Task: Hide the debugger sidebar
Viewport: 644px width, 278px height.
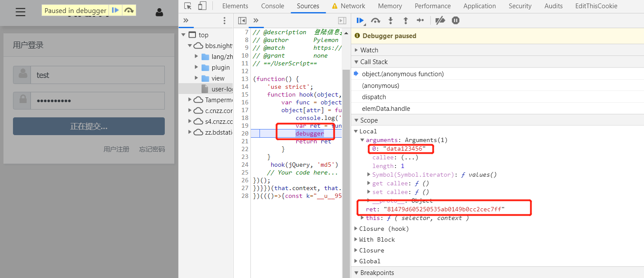Action: click(x=342, y=20)
